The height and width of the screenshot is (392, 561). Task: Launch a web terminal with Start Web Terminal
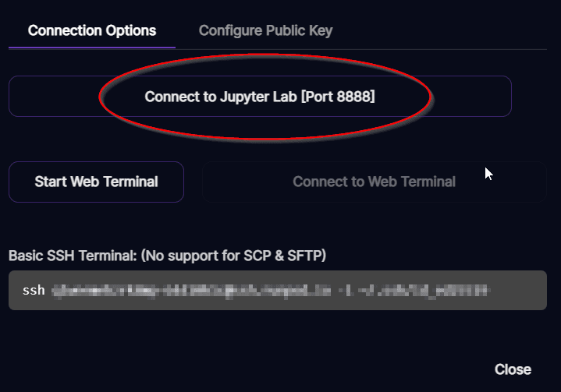(x=96, y=182)
